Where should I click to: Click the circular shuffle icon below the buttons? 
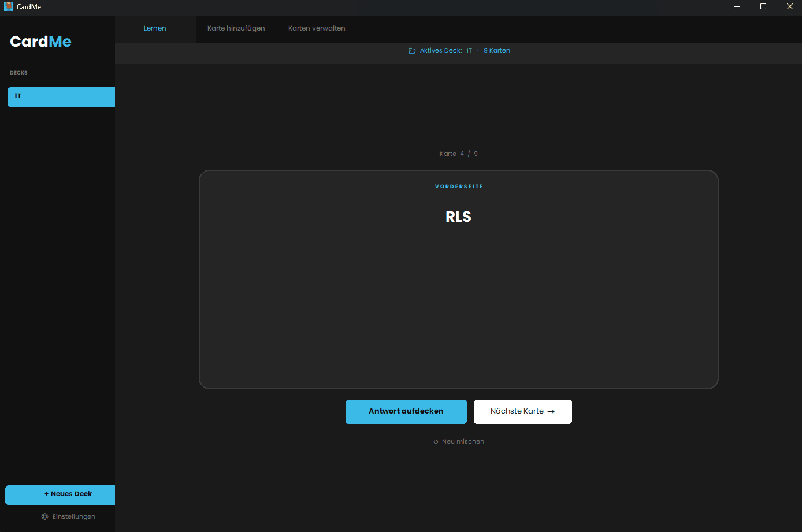pos(436,442)
